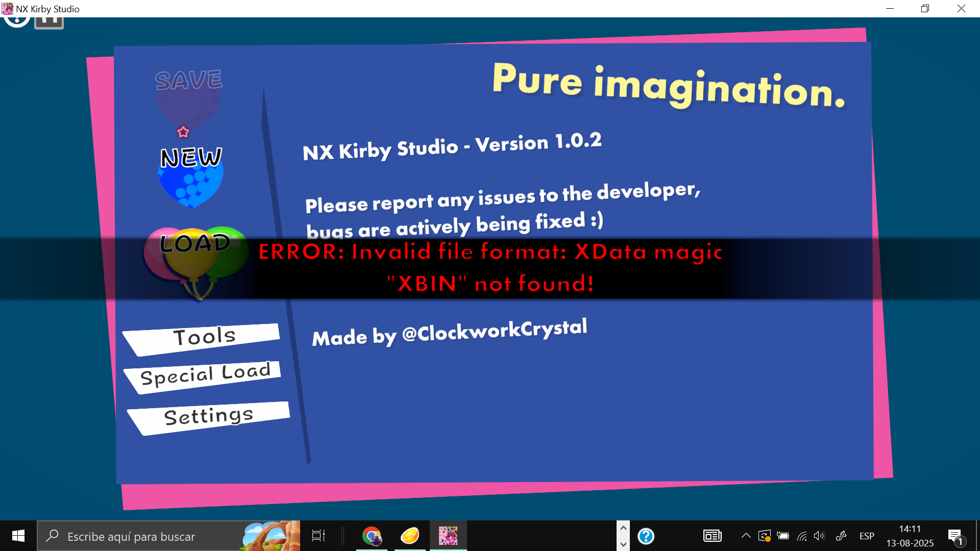Click Show desktop strip at taskbar end
This screenshot has height=551, width=980.
click(x=977, y=536)
